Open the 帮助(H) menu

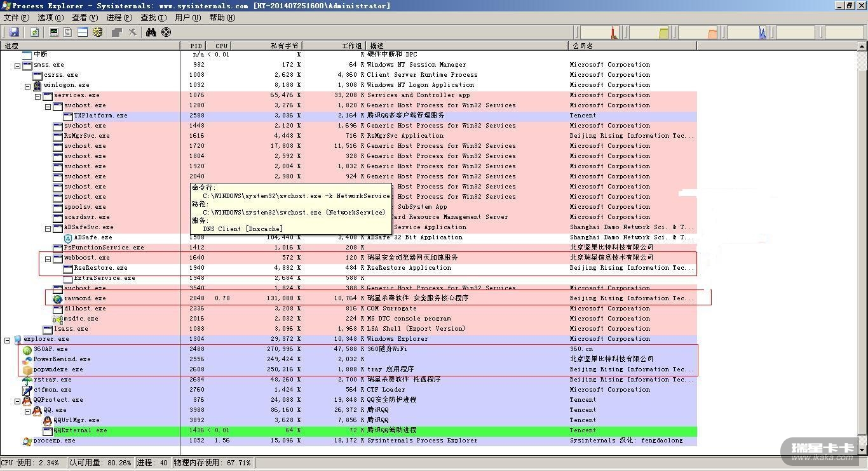pos(222,18)
